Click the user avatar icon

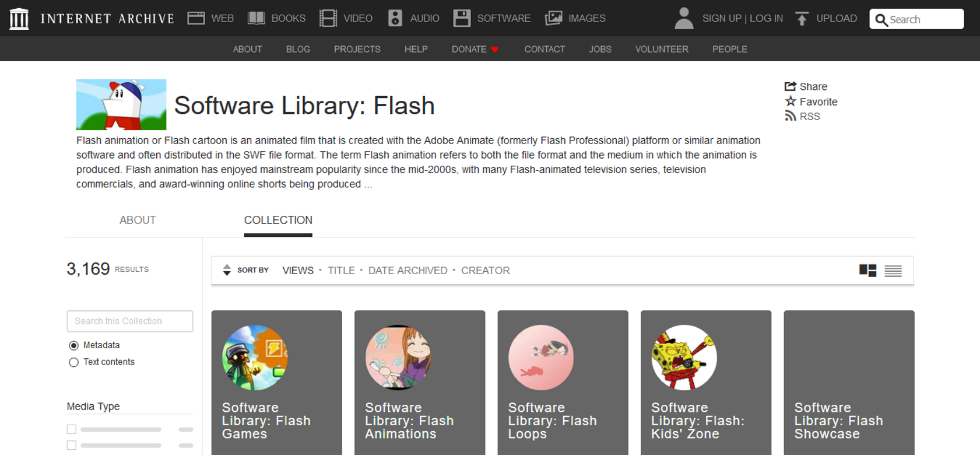(684, 18)
